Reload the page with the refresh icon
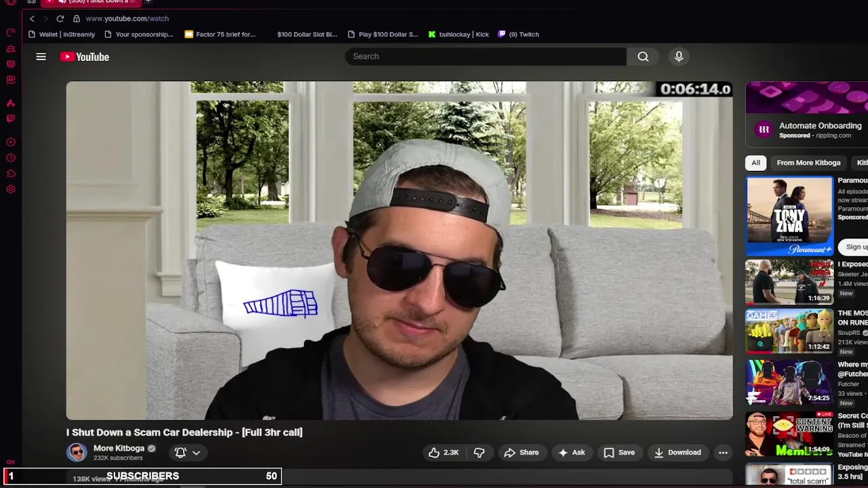Screen dimensions: 868x488 (x=60, y=18)
